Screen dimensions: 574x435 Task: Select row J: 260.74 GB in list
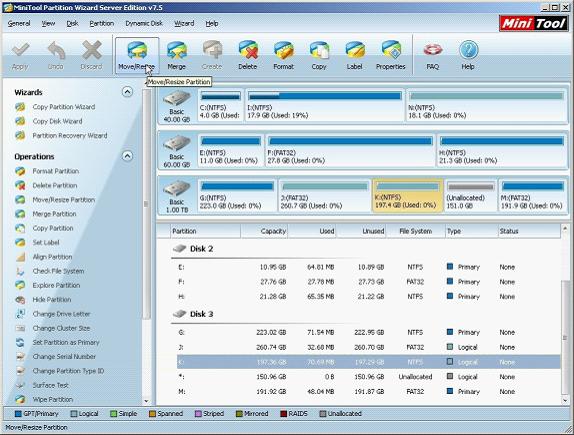click(x=369, y=347)
